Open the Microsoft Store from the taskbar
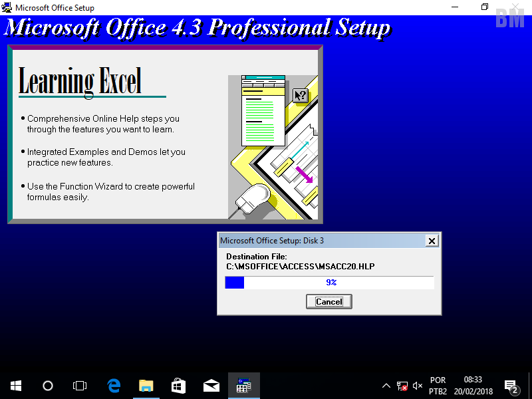This screenshot has width=532, height=399. point(178,386)
